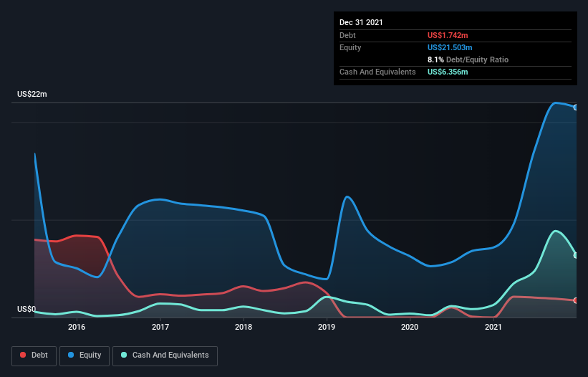The height and width of the screenshot is (377, 588).
Task: Select the 2020 x-axis label
Action: (x=410, y=327)
